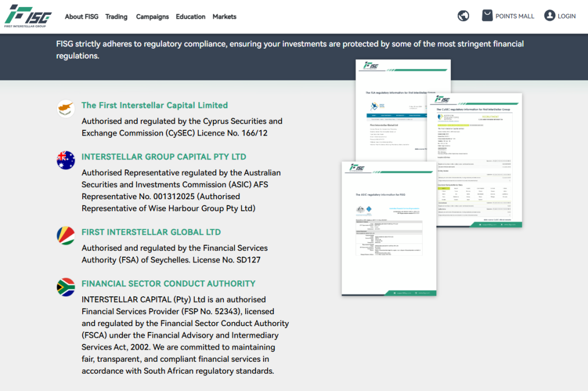Viewport: 588px width, 391px height.
Task: Click the FISG First Interstellar Group logo
Action: pyautogui.click(x=28, y=16)
